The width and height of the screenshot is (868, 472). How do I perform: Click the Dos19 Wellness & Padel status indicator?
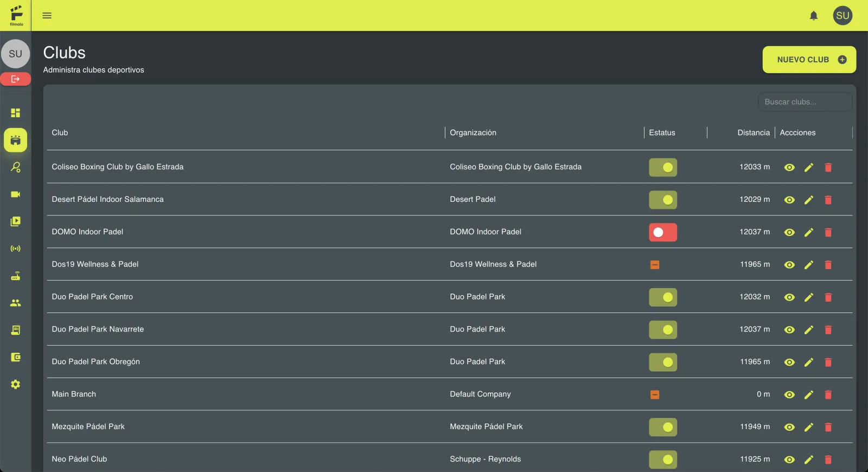click(655, 265)
